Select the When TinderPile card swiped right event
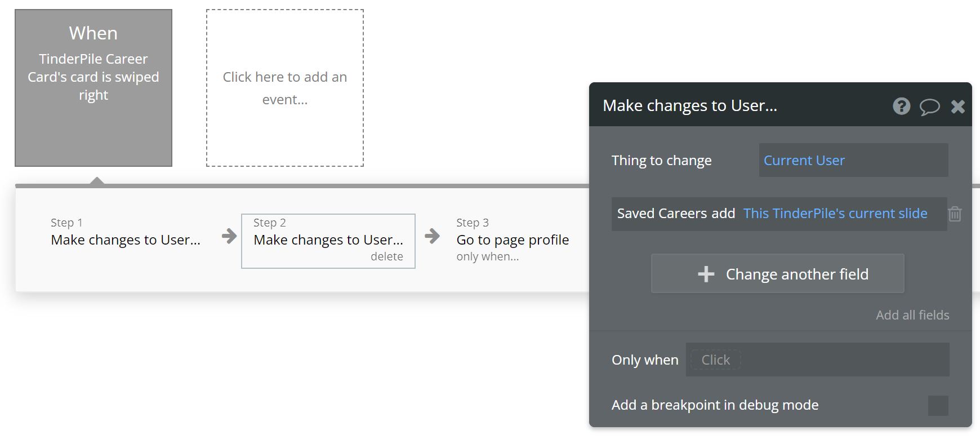This screenshot has height=439, width=980. pos(93,88)
